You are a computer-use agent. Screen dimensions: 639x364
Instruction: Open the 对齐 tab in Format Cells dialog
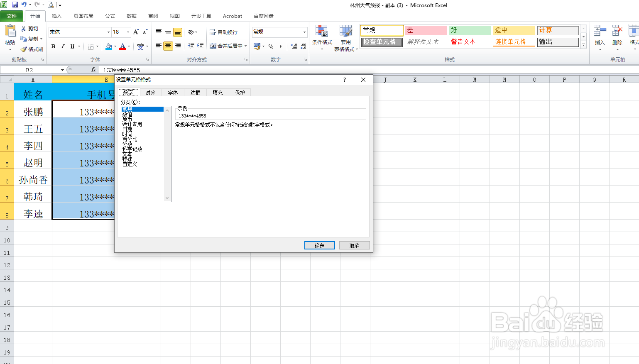coord(150,93)
